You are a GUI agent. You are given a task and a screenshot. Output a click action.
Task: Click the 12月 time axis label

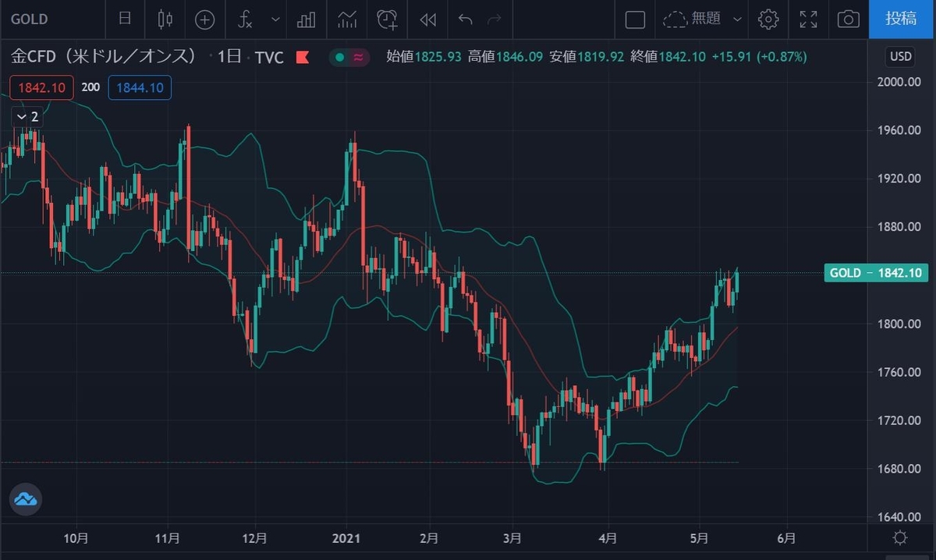(x=255, y=538)
